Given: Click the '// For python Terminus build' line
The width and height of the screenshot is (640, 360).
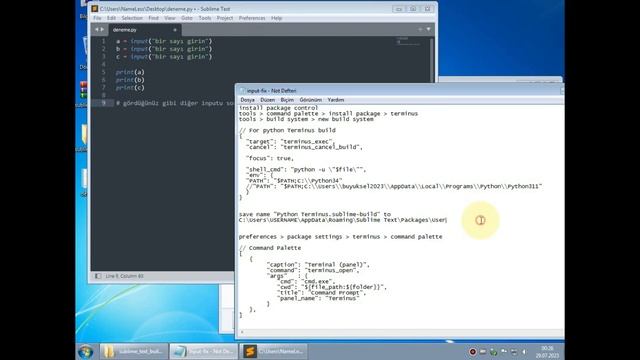Looking at the screenshot, I should (287, 130).
